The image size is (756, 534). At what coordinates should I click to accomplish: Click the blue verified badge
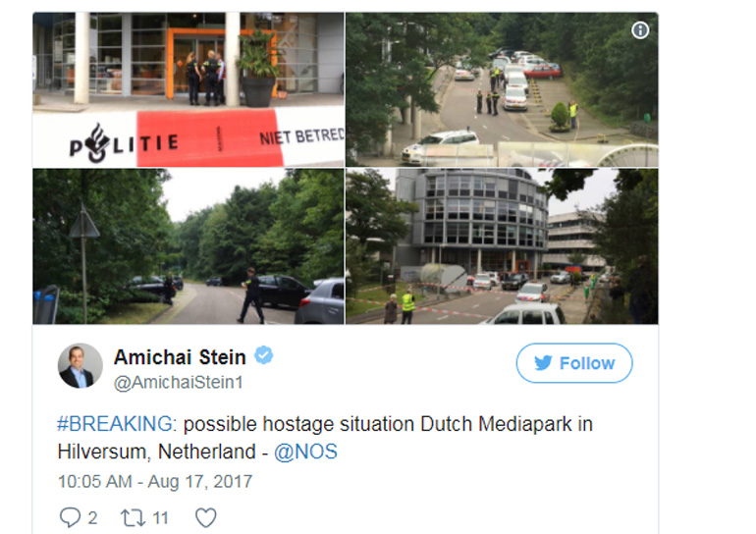(x=264, y=355)
